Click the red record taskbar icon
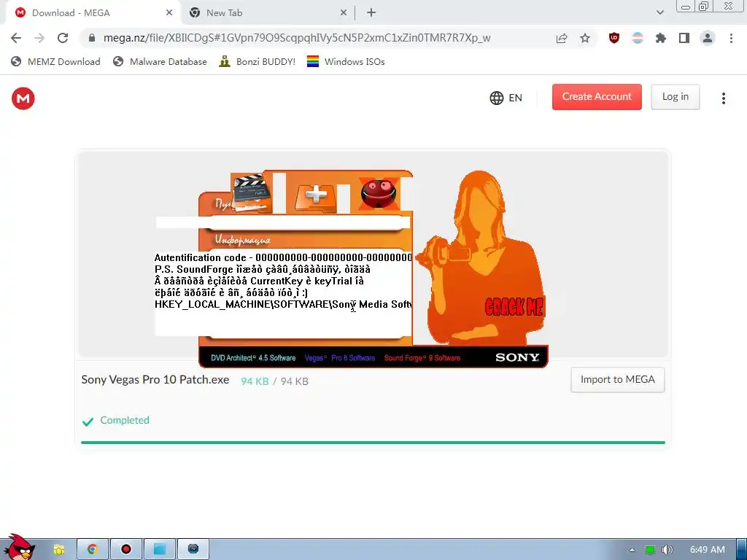747x560 pixels. [x=125, y=549]
